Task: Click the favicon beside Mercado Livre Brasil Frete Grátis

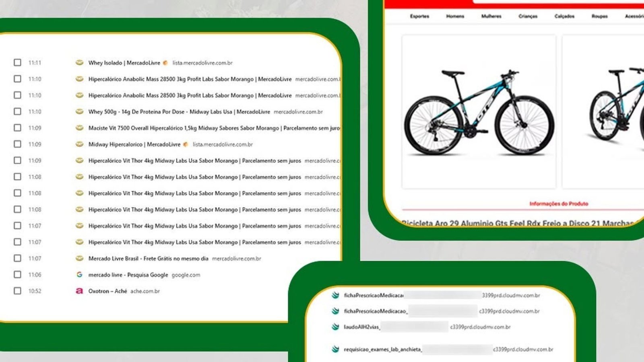Action: click(x=79, y=258)
